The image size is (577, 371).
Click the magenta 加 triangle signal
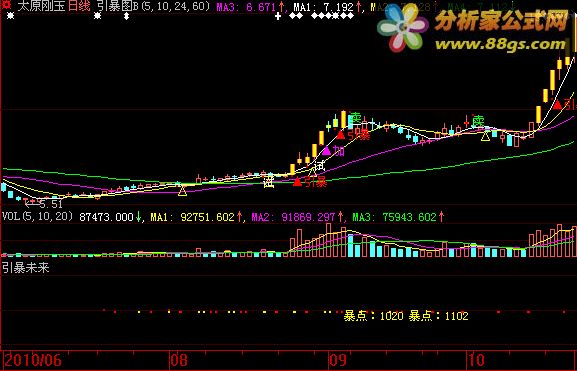click(x=327, y=151)
